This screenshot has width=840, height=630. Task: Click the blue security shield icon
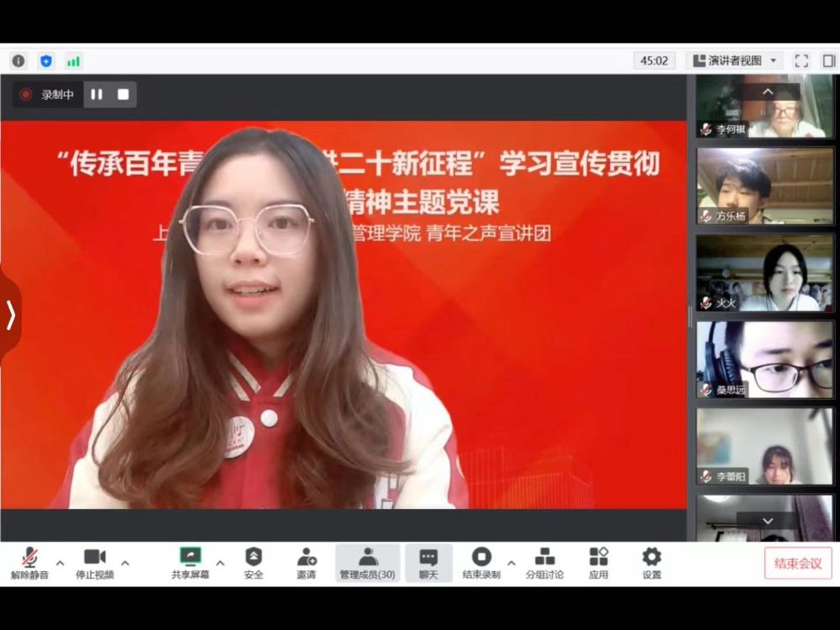[x=46, y=61]
